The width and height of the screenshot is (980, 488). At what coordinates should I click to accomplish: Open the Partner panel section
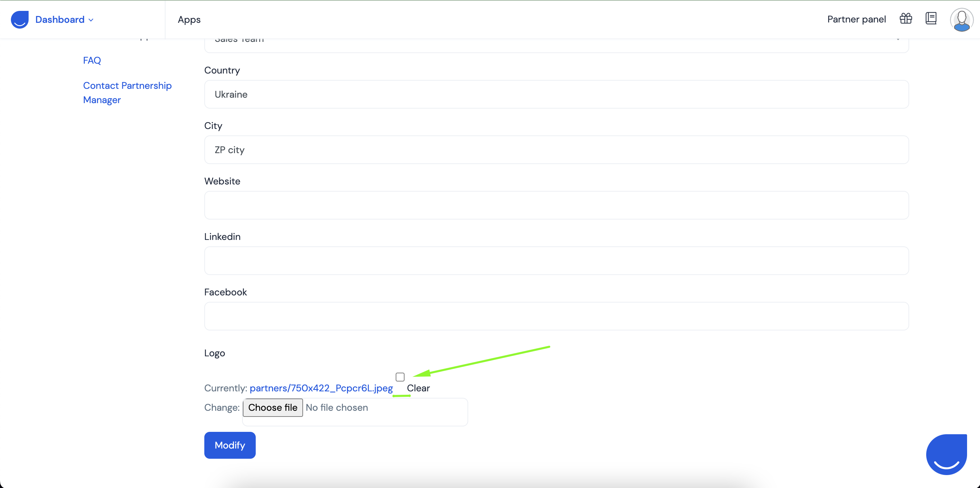point(856,19)
